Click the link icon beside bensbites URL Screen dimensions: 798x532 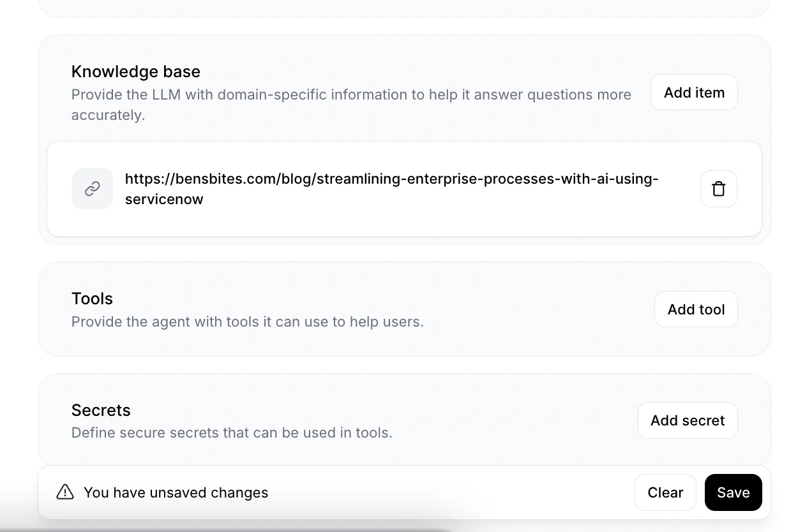pyautogui.click(x=93, y=189)
